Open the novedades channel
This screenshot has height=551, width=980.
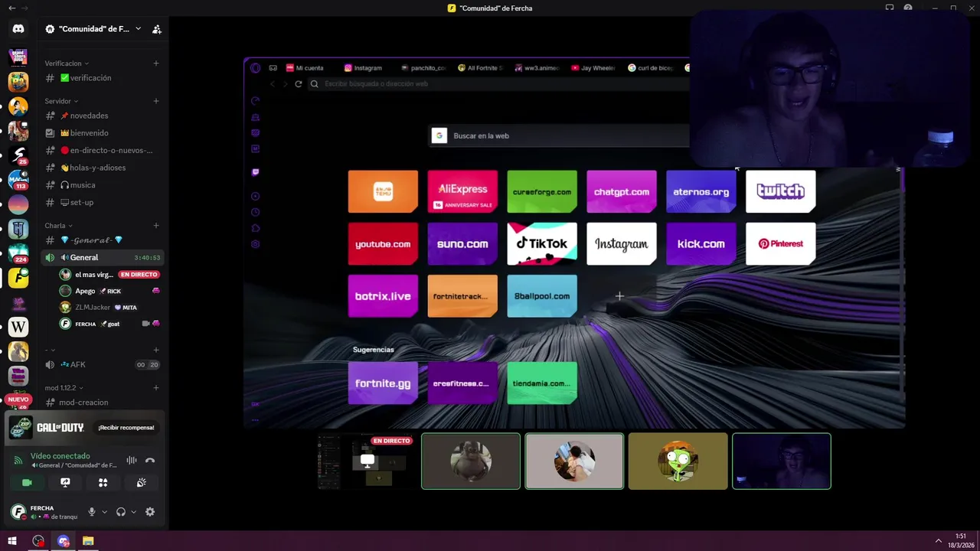pyautogui.click(x=103, y=116)
